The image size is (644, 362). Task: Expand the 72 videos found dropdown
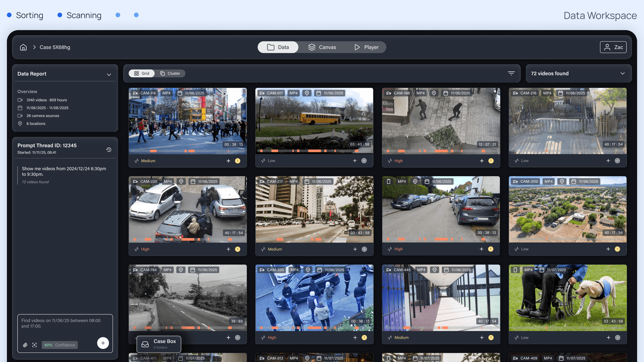pyautogui.click(x=622, y=74)
